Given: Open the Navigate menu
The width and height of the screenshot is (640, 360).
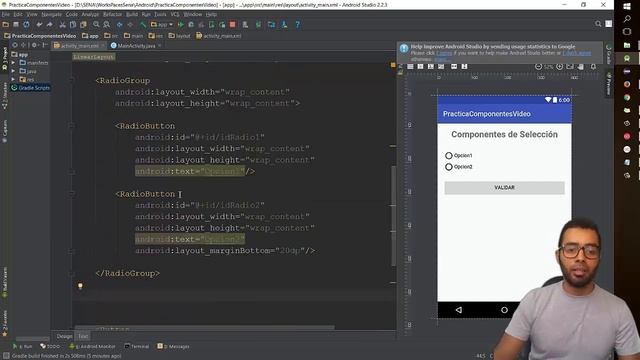Looking at the screenshot, I should [x=51, y=14].
